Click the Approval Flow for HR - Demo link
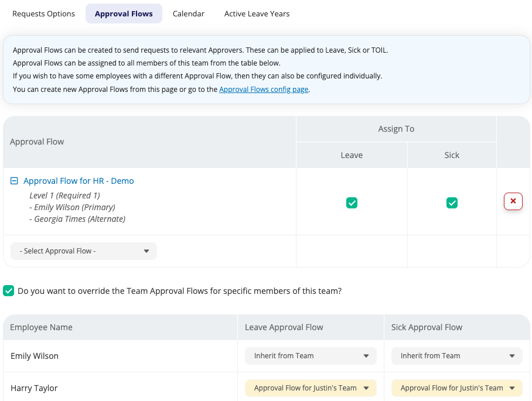Screen dimensions: 532x401 click(x=79, y=181)
